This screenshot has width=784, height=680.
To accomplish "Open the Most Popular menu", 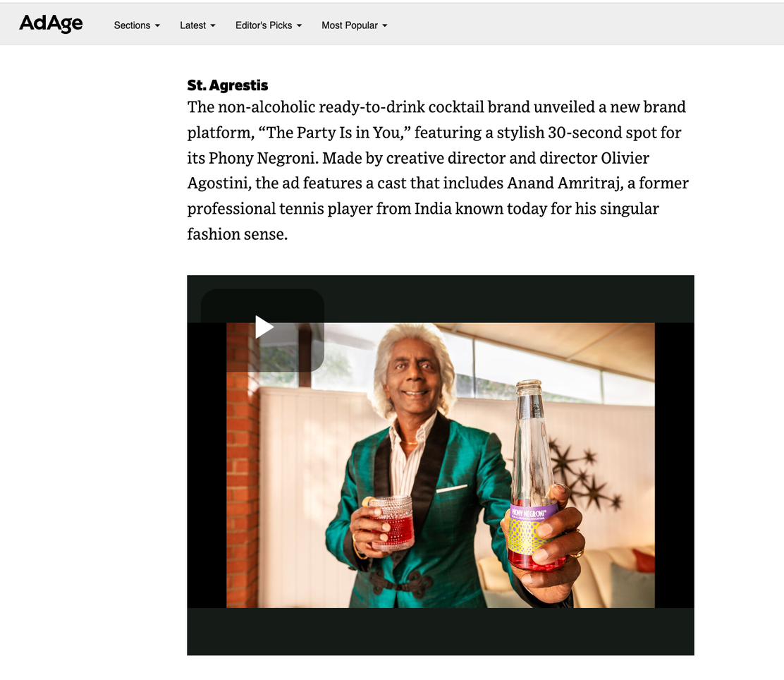I will 355,25.
